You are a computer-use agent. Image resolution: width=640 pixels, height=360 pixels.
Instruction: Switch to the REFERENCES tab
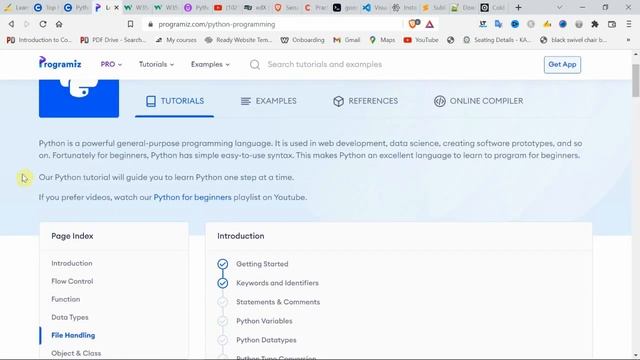pyautogui.click(x=365, y=101)
